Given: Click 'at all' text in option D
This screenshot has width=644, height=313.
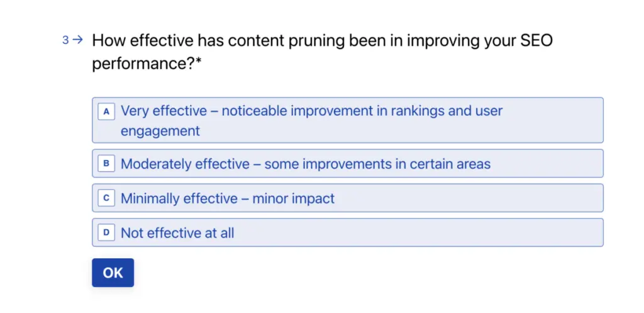Looking at the screenshot, I should point(218,233).
